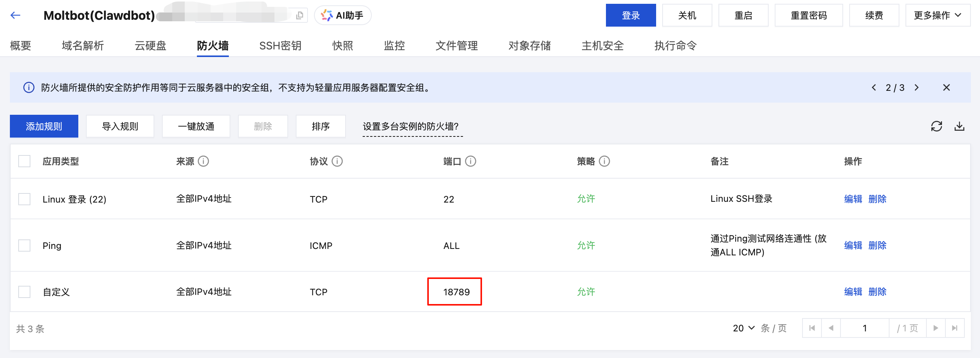This screenshot has width=980, height=358.
Task: Switch to the SSH密钥 tab
Action: point(280,46)
